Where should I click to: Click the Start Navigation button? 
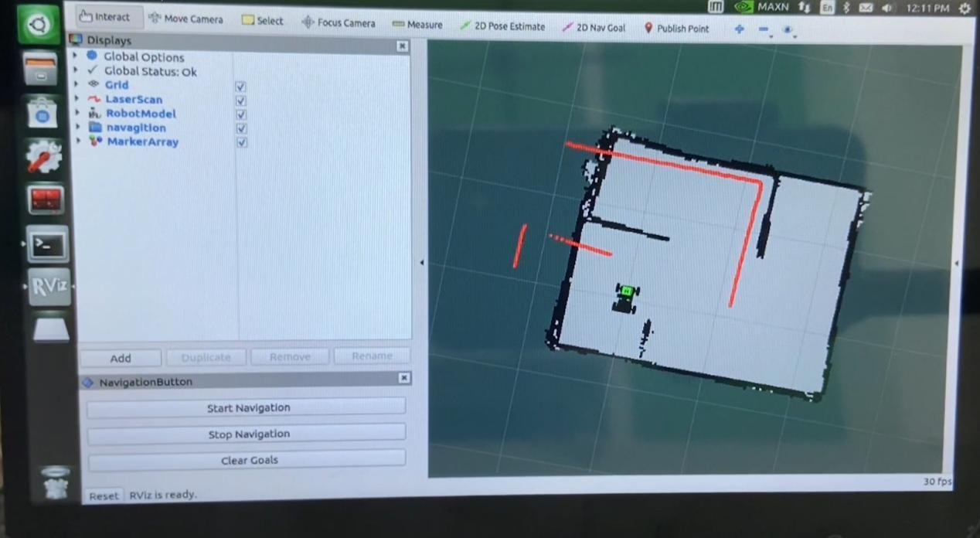(x=247, y=407)
